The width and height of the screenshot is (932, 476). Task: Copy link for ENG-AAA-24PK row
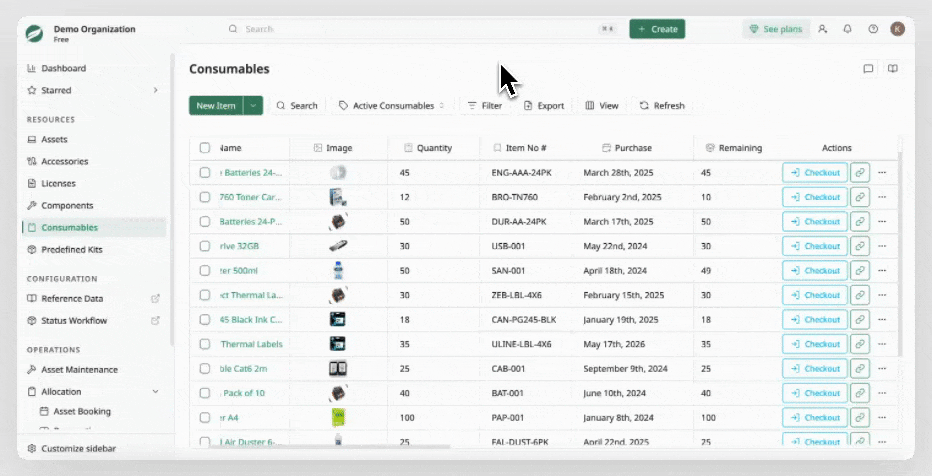tap(859, 172)
